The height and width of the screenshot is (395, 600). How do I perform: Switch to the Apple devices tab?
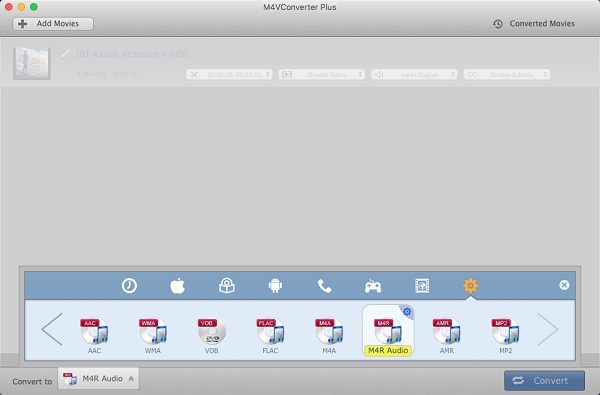coord(178,286)
